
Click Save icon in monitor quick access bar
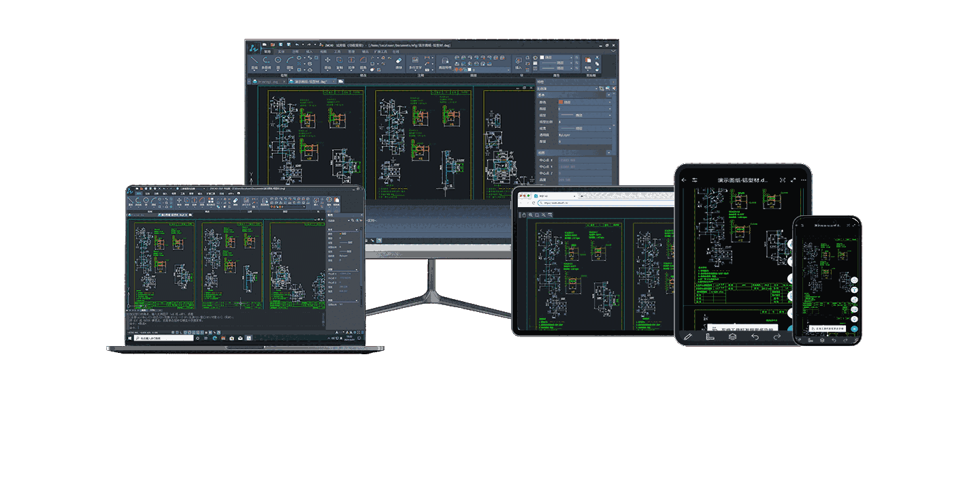[x=280, y=44]
